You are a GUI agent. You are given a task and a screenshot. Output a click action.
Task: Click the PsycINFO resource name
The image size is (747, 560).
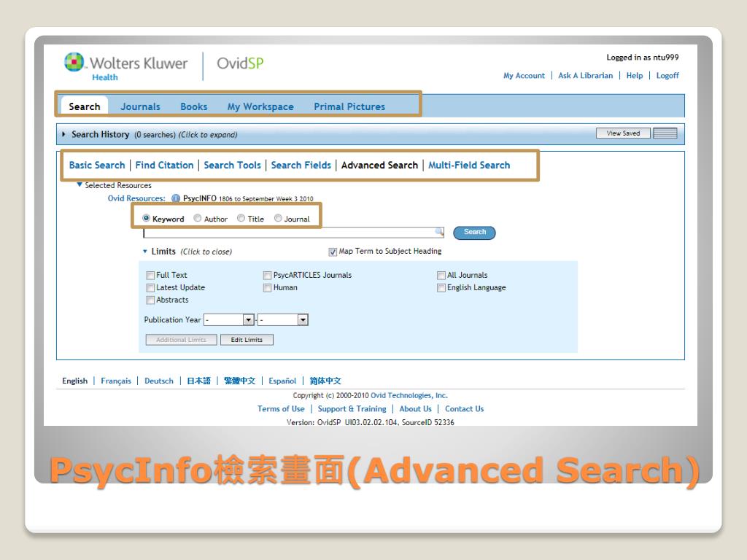pos(200,198)
